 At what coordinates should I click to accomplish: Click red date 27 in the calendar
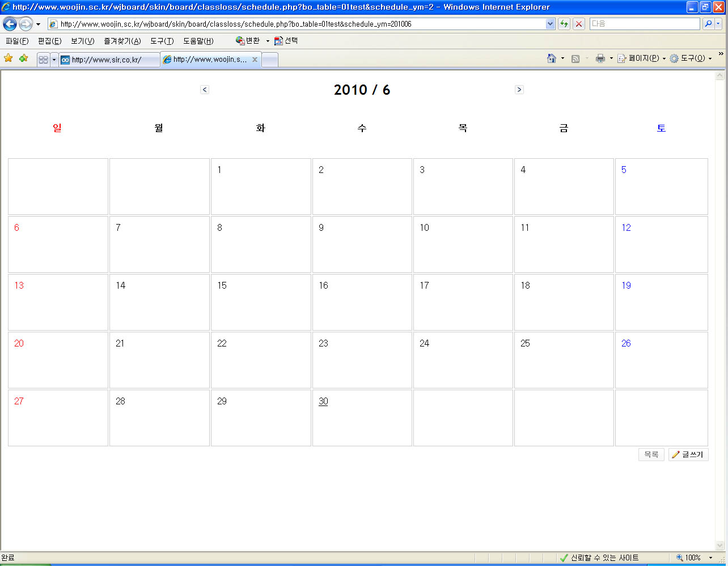pos(19,401)
